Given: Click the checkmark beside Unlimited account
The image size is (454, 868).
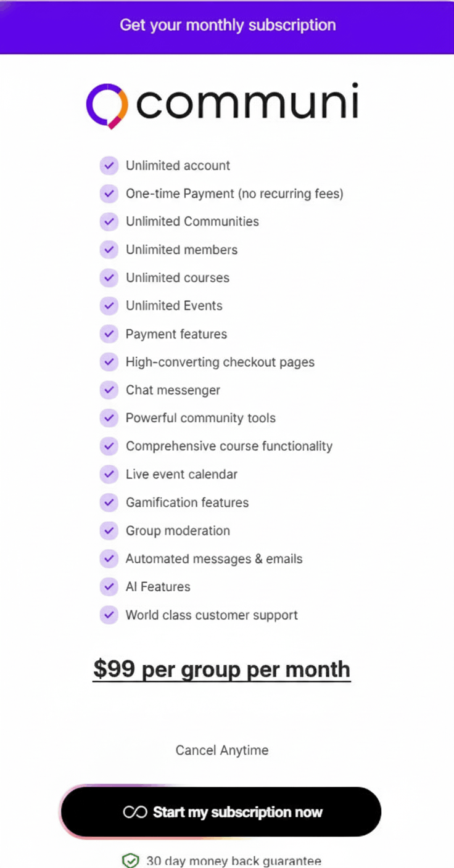Looking at the screenshot, I should (109, 166).
